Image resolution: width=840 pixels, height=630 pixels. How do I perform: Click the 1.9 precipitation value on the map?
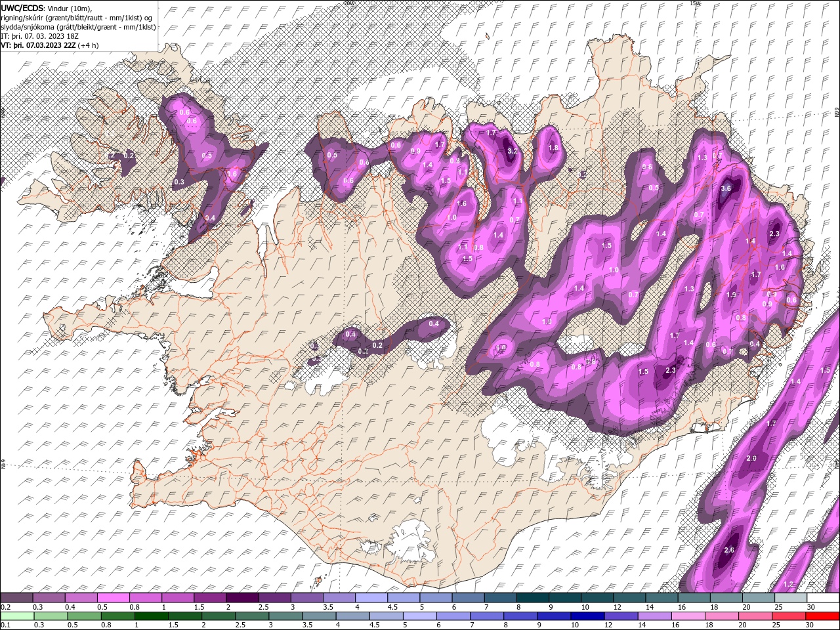(x=732, y=295)
